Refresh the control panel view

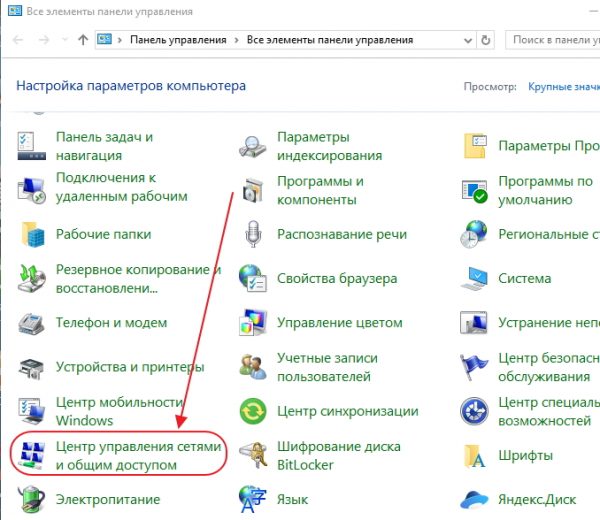point(486,40)
